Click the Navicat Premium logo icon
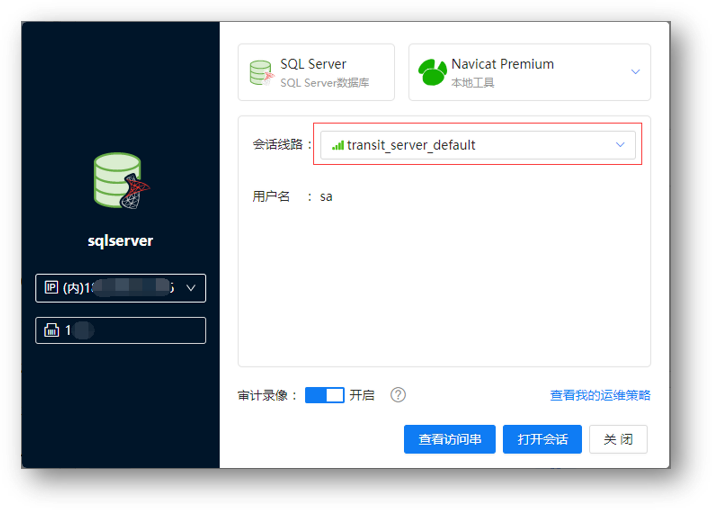Viewport: 712px width, 510px height. point(432,72)
